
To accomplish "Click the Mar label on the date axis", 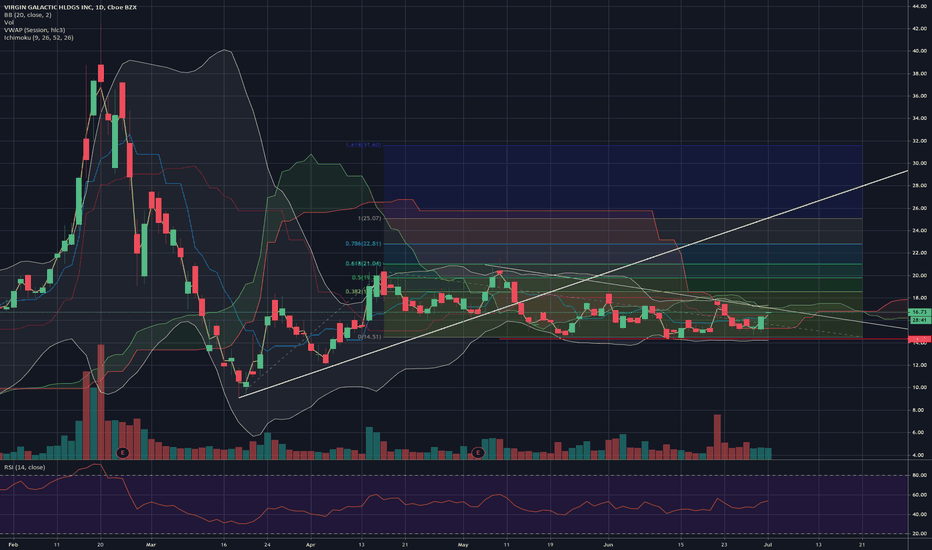I will click(x=150, y=545).
